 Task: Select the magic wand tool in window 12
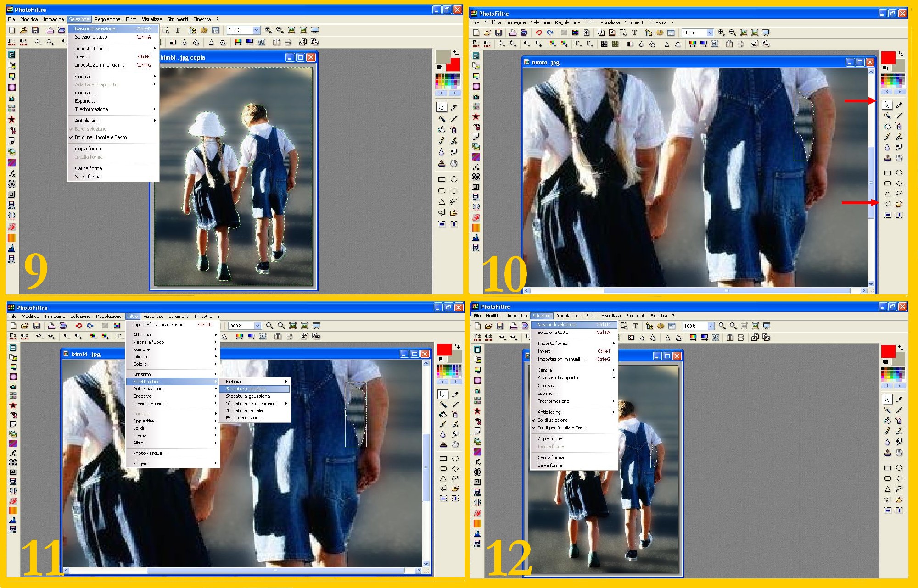(887, 410)
